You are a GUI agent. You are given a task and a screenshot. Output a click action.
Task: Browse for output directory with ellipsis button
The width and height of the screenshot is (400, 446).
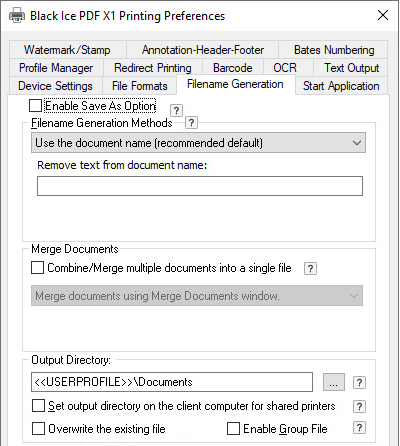(334, 382)
